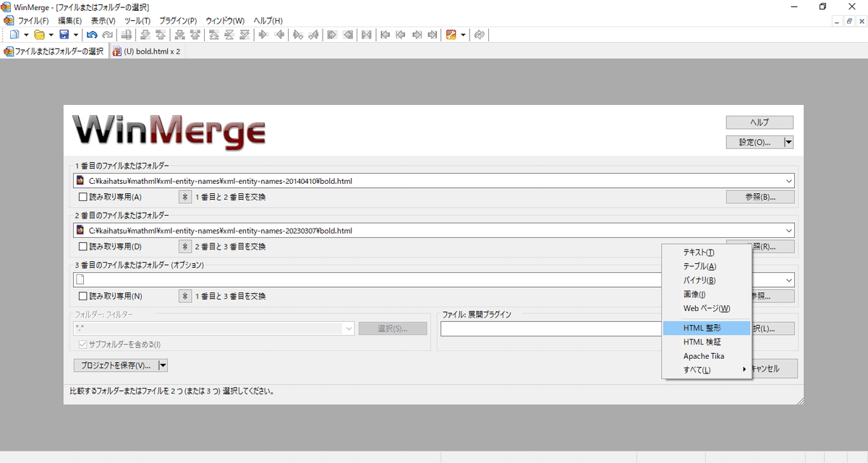868x463 pixels.
Task: Click the Next Difference toolbar icon
Action: point(145,35)
